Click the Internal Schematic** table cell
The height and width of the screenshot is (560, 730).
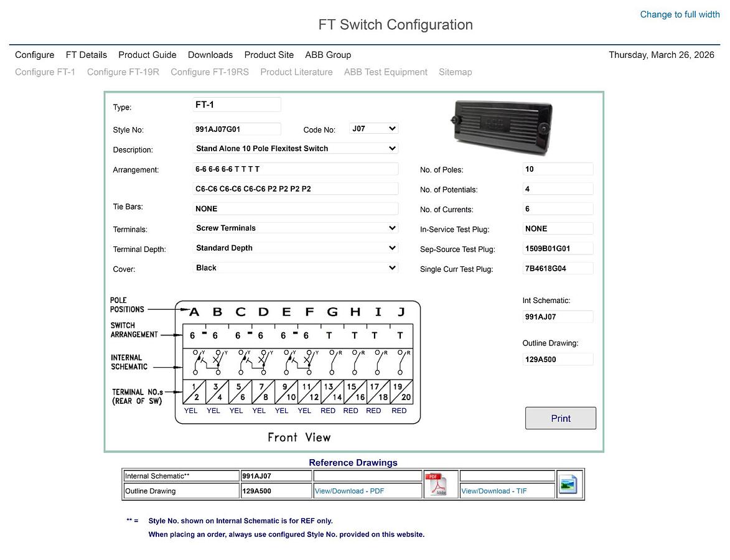pos(181,476)
